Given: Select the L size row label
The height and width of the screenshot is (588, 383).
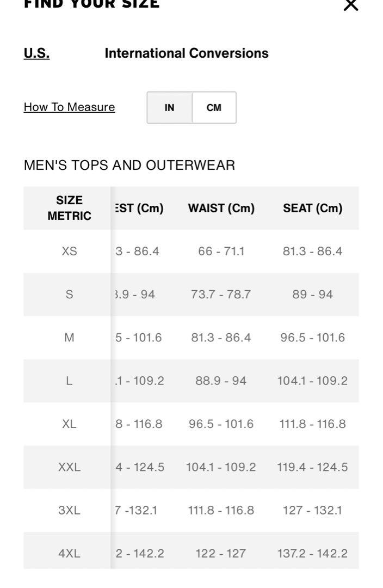Looking at the screenshot, I should click(69, 381).
